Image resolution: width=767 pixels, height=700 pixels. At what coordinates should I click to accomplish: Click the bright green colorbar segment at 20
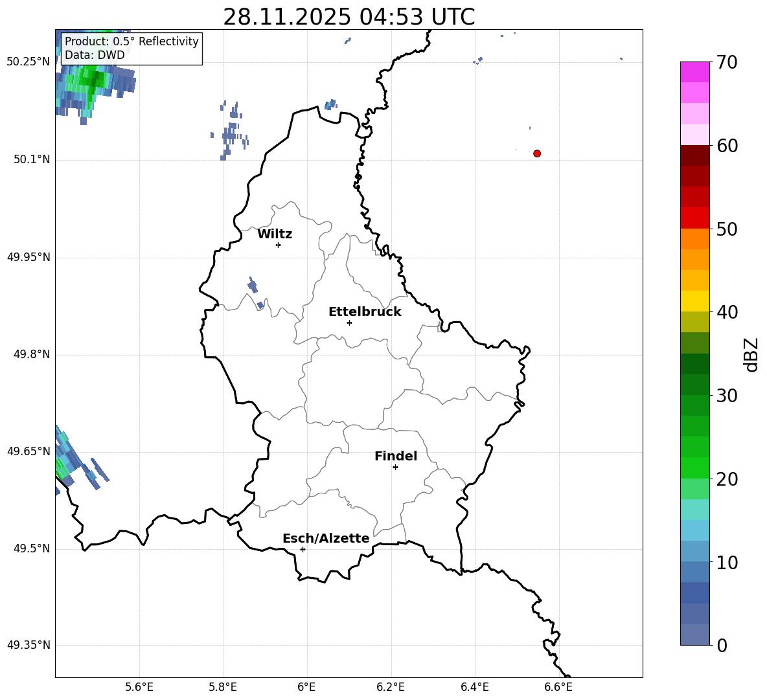tap(694, 468)
